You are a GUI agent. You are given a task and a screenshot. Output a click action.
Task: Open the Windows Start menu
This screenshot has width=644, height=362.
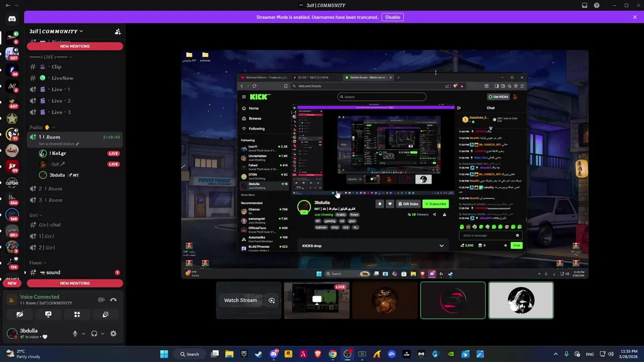click(164, 354)
